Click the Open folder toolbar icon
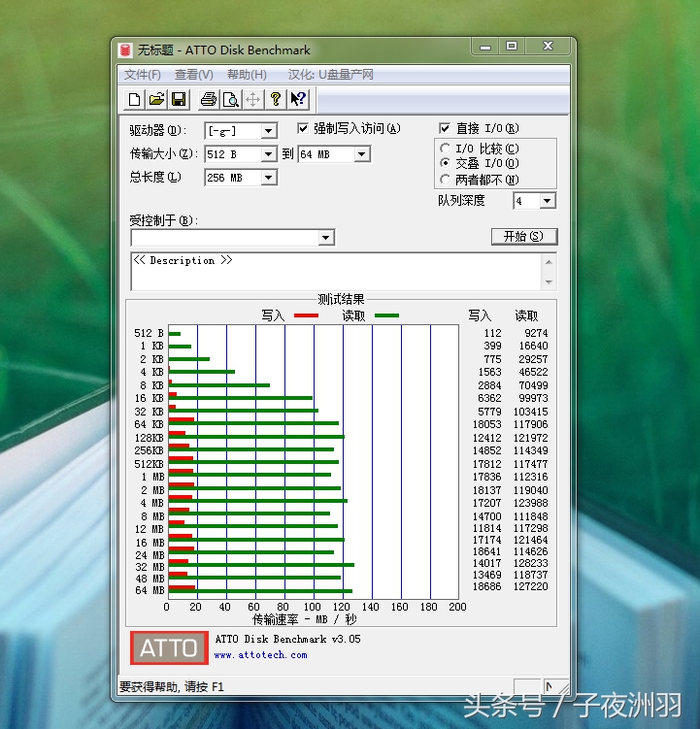The image size is (700, 729). (x=156, y=99)
